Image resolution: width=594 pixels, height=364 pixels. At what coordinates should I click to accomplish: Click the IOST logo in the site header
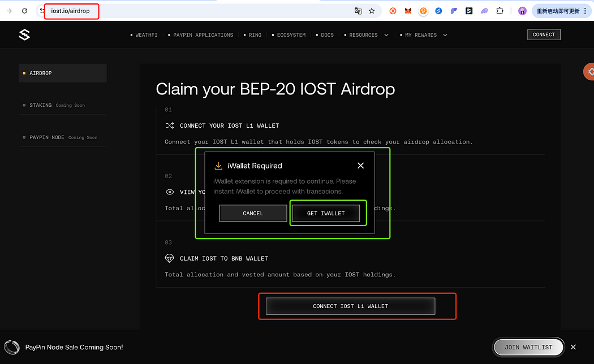(x=24, y=35)
